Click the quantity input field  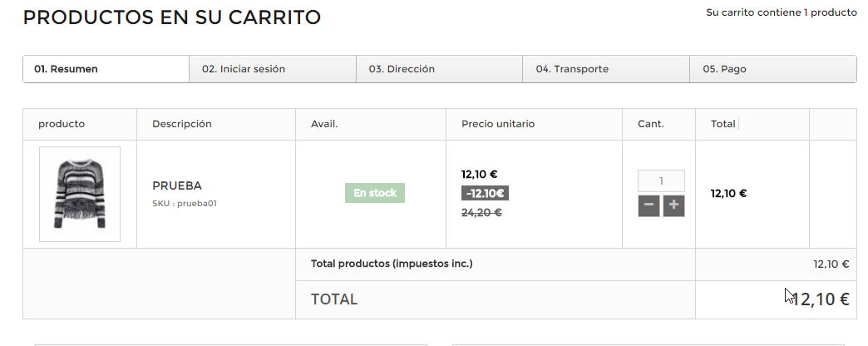pyautogui.click(x=661, y=181)
